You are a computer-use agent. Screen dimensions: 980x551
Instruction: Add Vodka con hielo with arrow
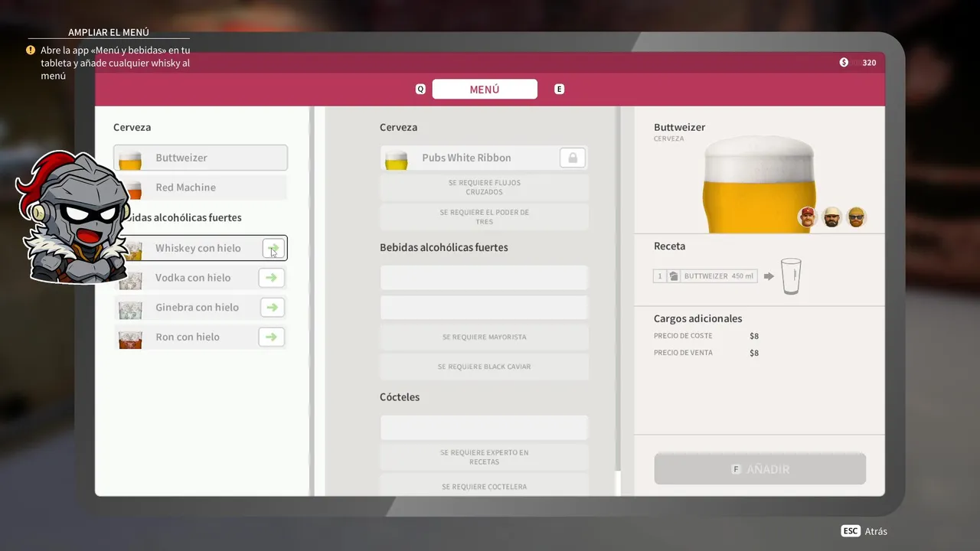(x=272, y=278)
